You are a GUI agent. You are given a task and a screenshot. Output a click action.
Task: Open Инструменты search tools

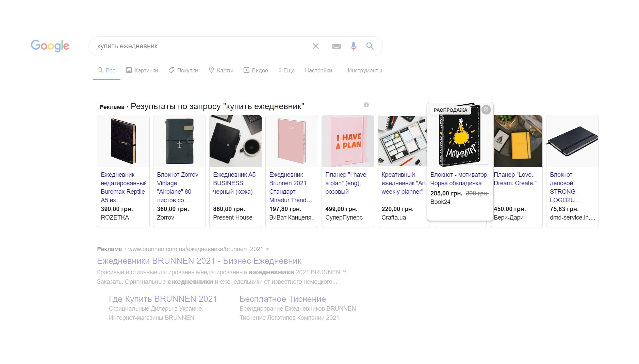pyautogui.click(x=365, y=70)
